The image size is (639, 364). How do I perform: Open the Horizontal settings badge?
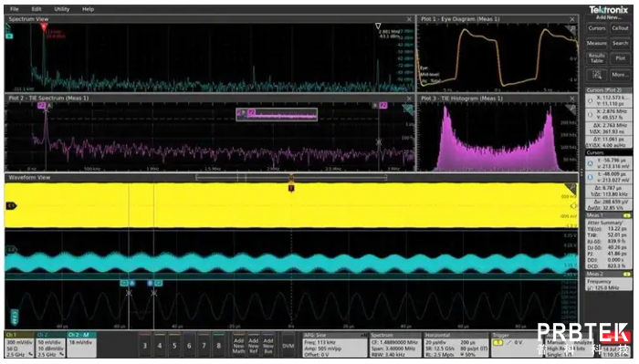point(456,345)
